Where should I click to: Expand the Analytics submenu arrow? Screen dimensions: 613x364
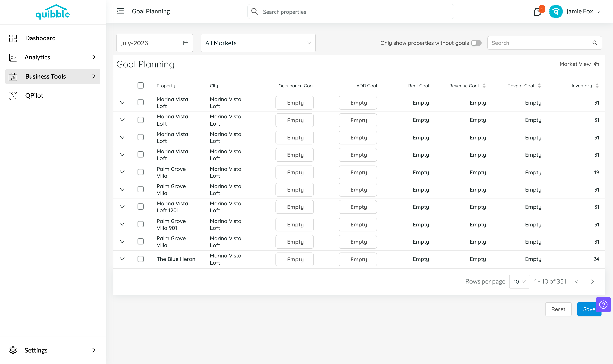pyautogui.click(x=94, y=57)
